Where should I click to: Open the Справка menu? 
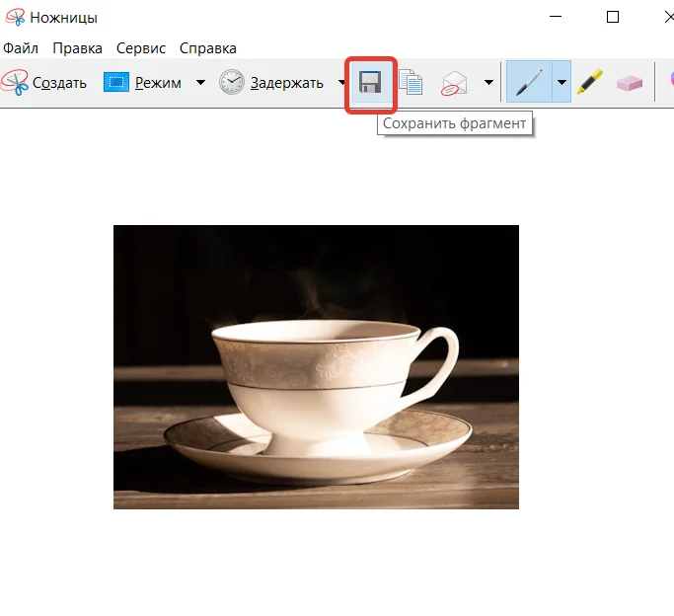208,48
